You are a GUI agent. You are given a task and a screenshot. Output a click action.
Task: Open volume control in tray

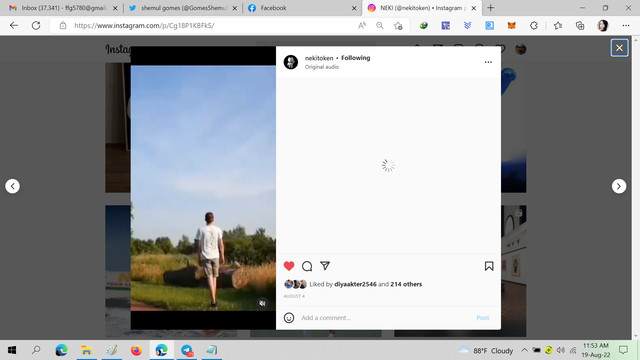pyautogui.click(x=561, y=350)
